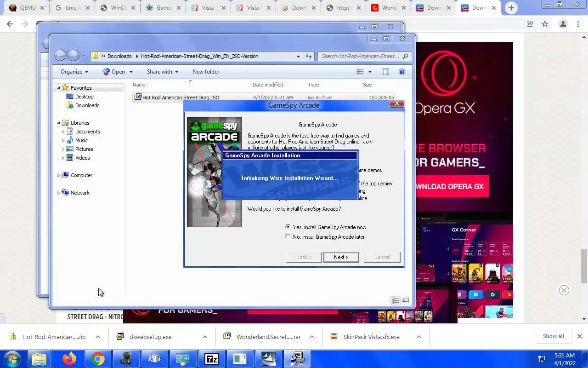Switch to the WinCD browser tab

(117, 8)
